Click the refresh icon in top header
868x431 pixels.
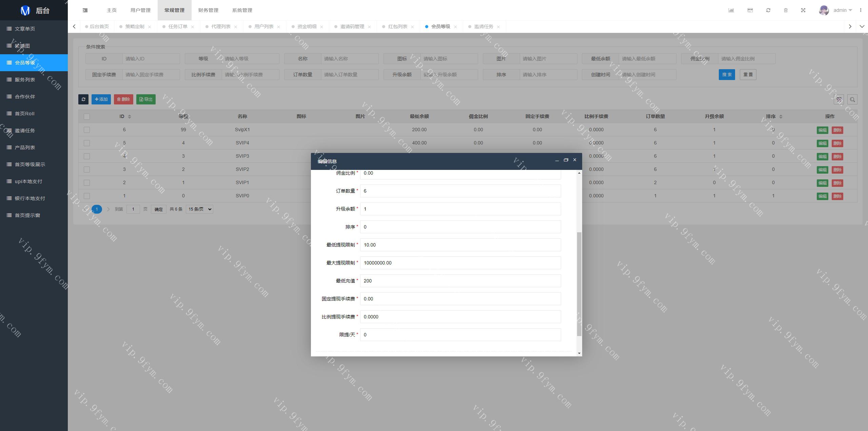coord(768,10)
